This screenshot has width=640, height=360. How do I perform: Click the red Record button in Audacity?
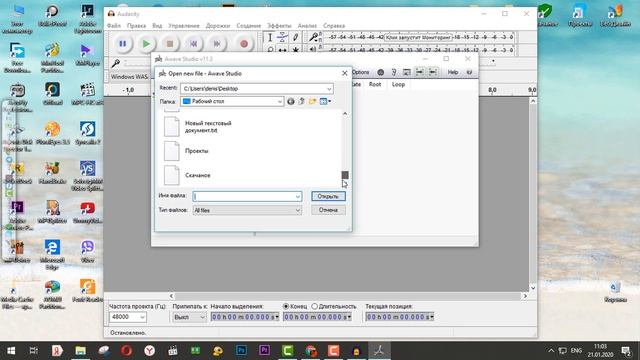[x=244, y=44]
